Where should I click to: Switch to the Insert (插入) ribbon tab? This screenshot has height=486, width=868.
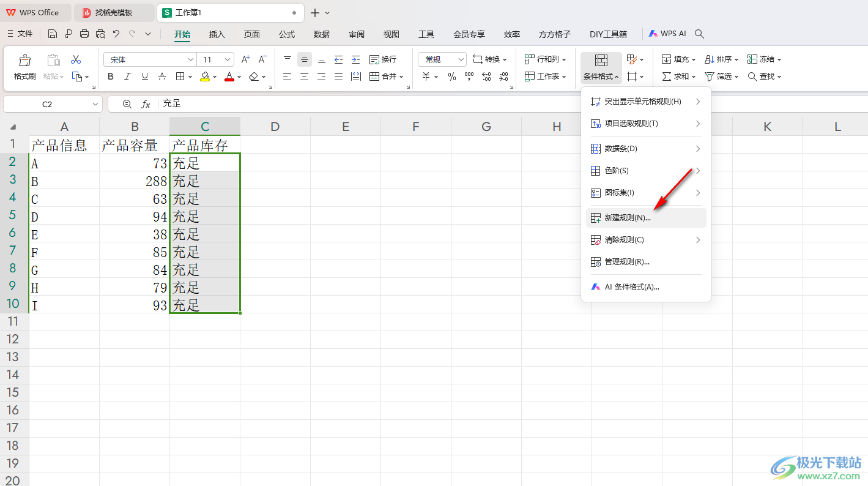tap(217, 34)
